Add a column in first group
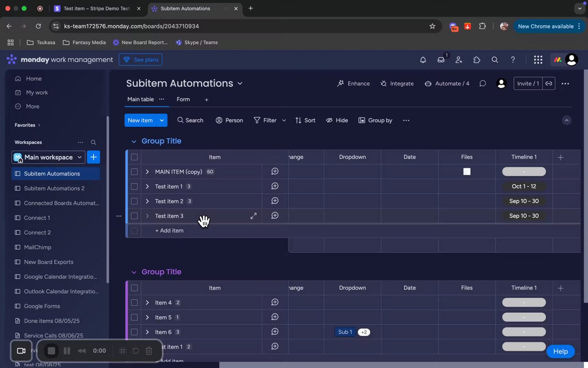 click(x=560, y=157)
